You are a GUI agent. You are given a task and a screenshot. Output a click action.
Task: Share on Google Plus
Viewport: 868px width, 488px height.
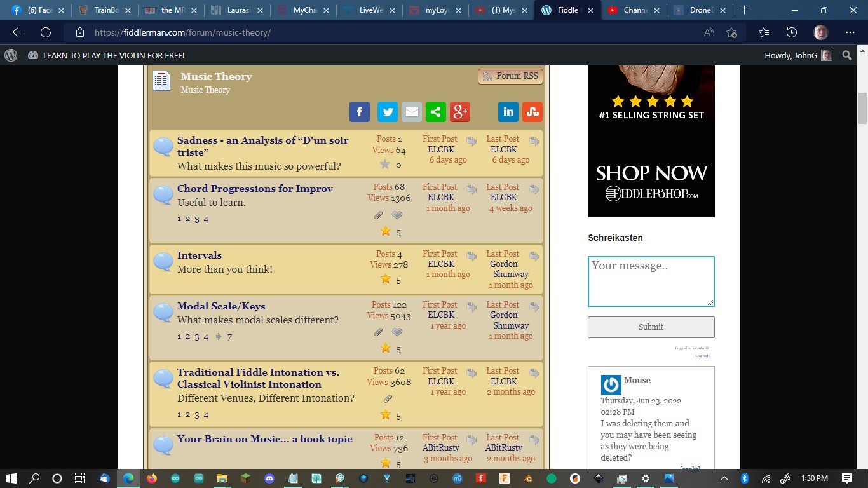point(460,112)
